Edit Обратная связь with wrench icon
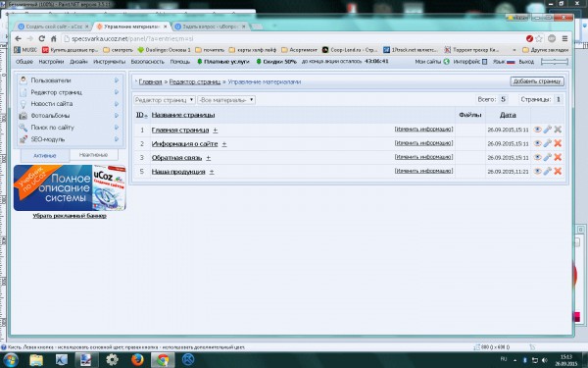This screenshot has height=368, width=588. pyautogui.click(x=548, y=157)
